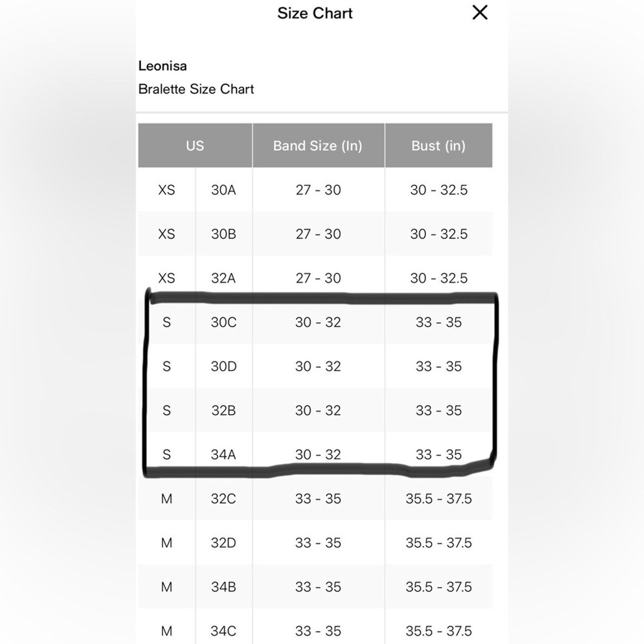Select the 32D size cell

tap(223, 543)
